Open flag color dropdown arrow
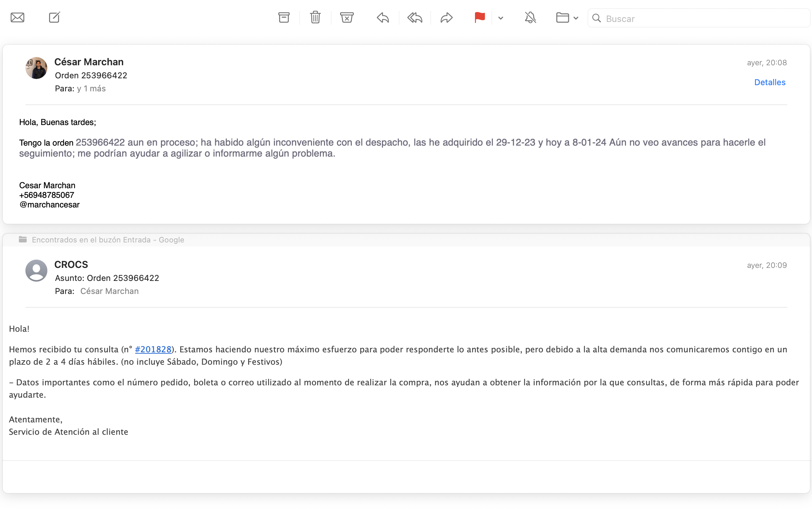Viewport: 812px width, 511px height. tap(501, 18)
